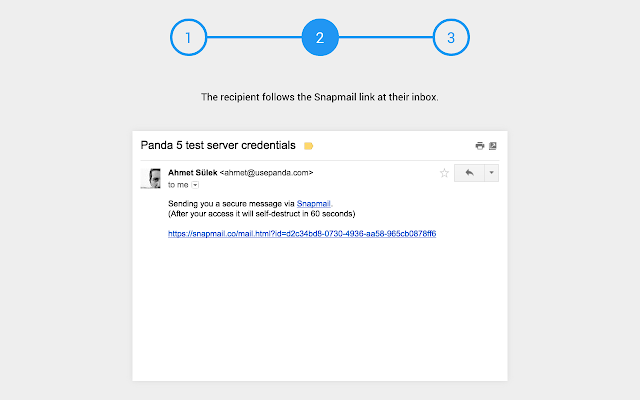Click the yellow importance label marker

tap(309, 146)
